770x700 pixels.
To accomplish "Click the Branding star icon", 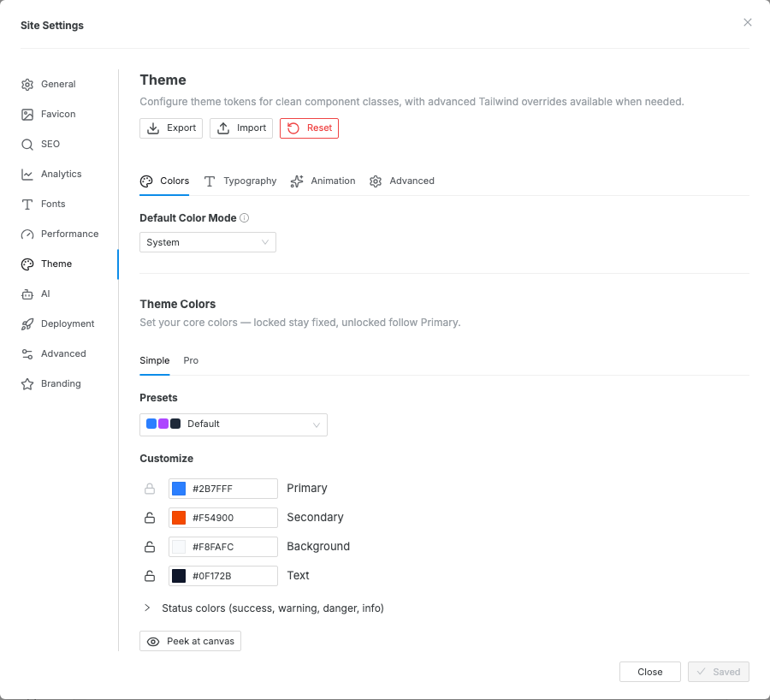I will (27, 384).
